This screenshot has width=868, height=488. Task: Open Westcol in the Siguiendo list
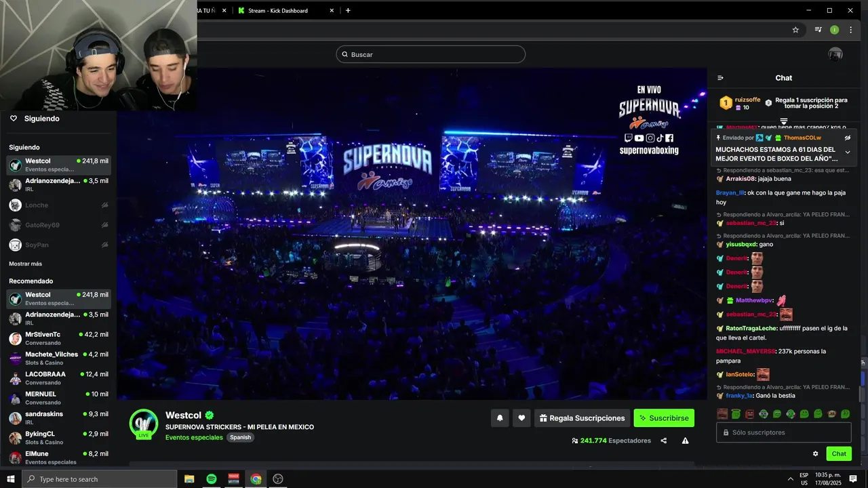click(59, 165)
